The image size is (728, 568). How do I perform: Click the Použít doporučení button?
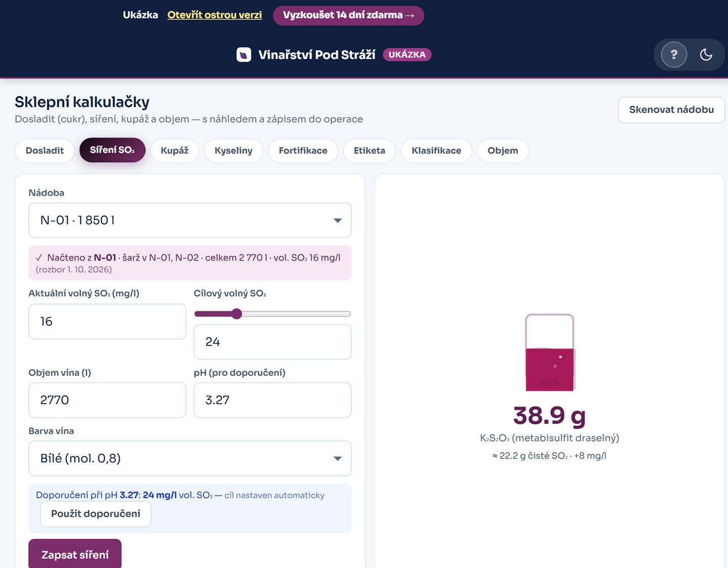pos(96,514)
